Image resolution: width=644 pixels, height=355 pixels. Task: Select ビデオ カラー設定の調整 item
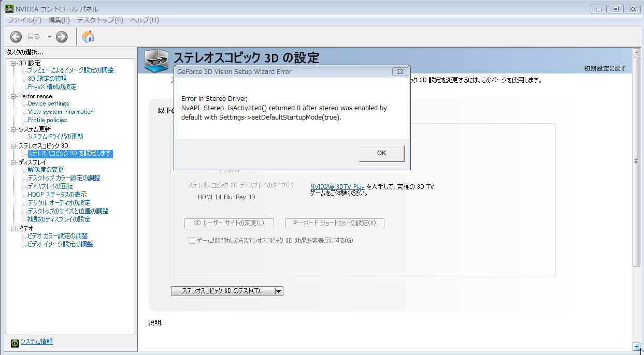coord(58,236)
